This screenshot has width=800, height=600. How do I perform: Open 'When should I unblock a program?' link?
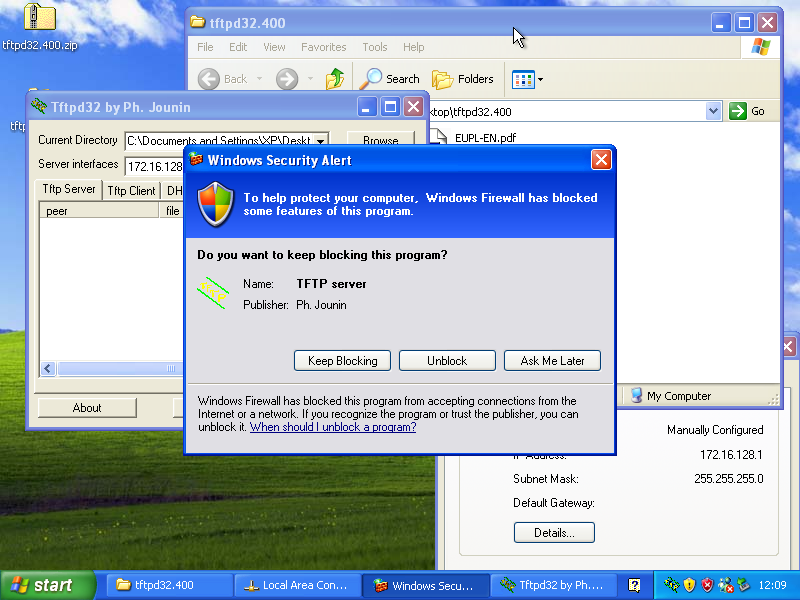click(x=333, y=427)
